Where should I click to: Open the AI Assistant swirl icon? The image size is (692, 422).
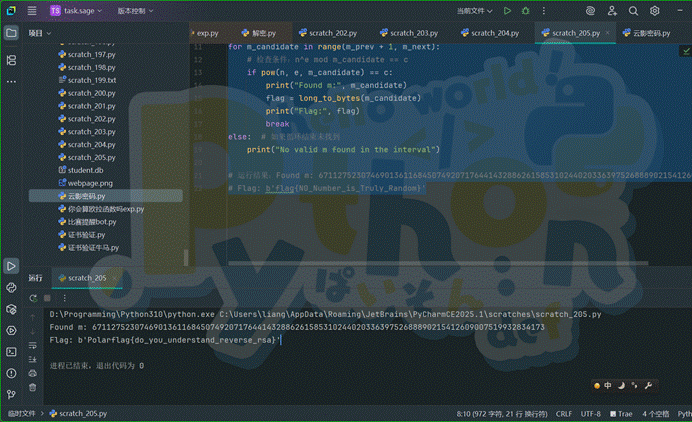pyautogui.click(x=590, y=11)
